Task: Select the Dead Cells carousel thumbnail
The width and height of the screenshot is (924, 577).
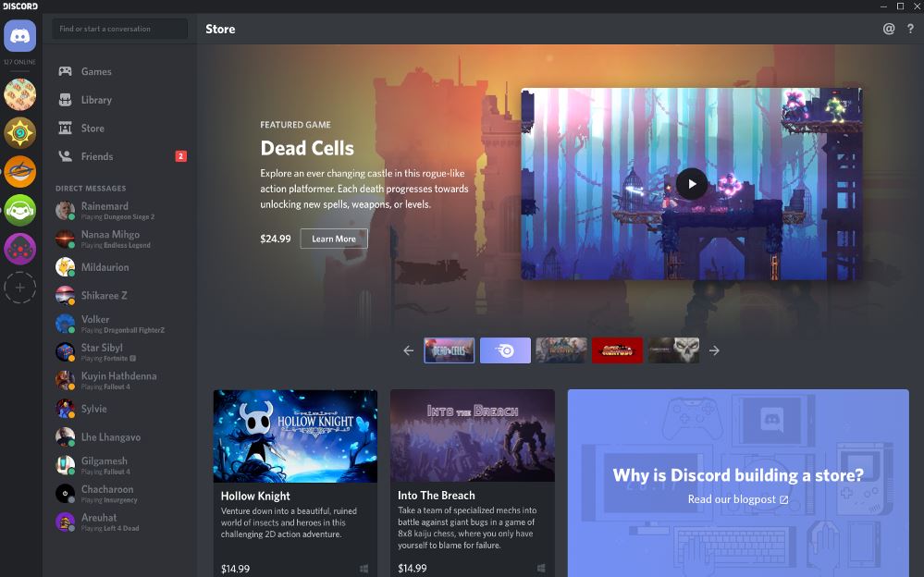Action: tap(449, 350)
